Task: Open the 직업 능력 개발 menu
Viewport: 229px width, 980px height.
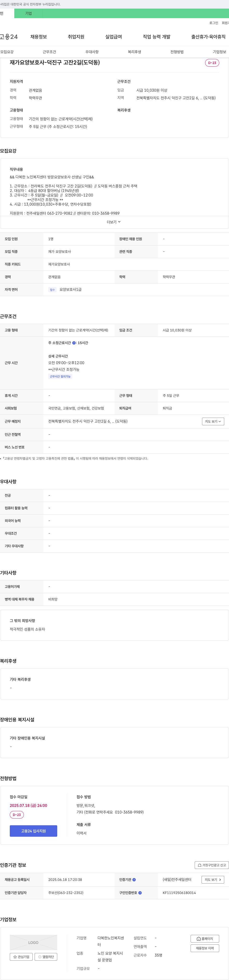Action: click(x=156, y=37)
